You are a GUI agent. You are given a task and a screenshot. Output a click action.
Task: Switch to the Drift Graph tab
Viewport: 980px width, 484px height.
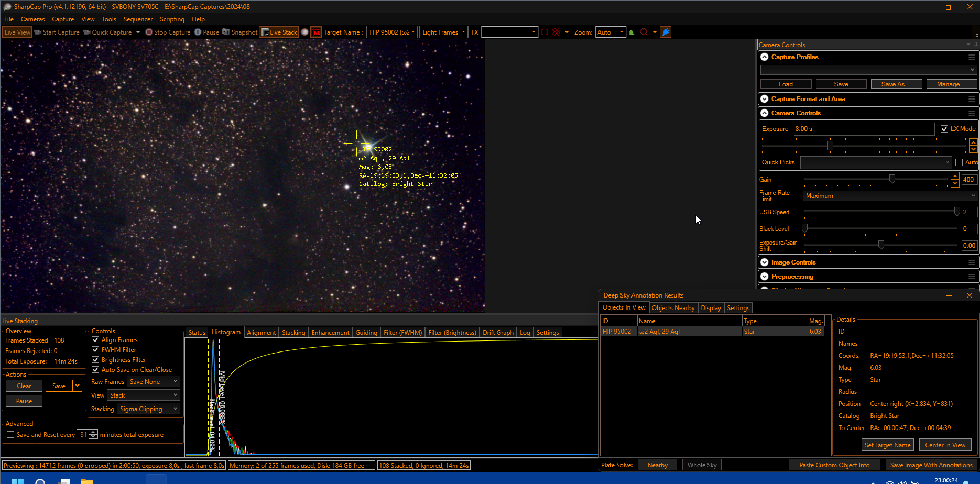[498, 333]
